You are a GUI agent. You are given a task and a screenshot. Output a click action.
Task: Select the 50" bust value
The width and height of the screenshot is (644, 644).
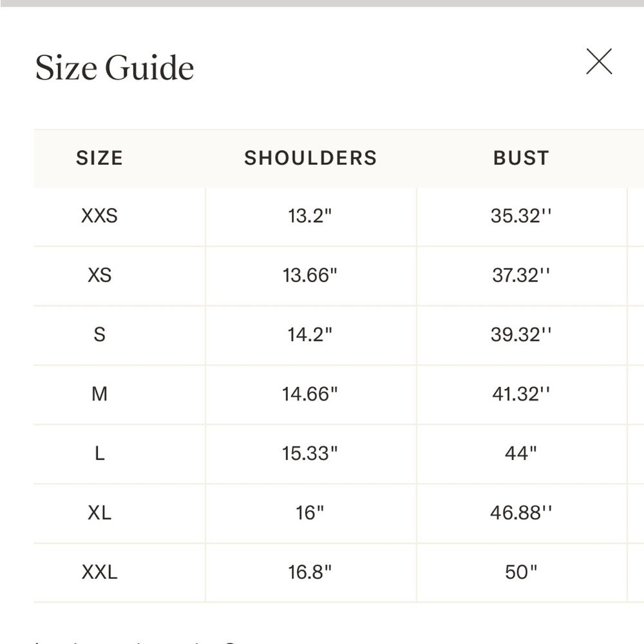[x=521, y=572]
